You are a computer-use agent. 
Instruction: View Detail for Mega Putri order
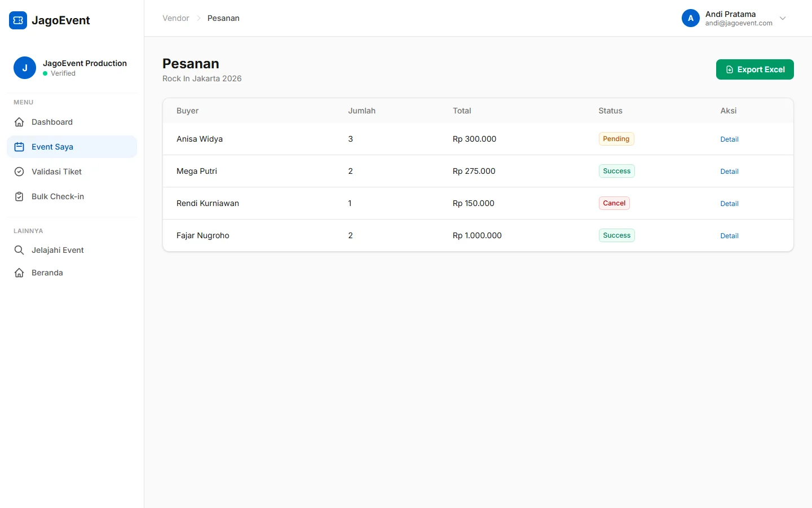pyautogui.click(x=729, y=172)
